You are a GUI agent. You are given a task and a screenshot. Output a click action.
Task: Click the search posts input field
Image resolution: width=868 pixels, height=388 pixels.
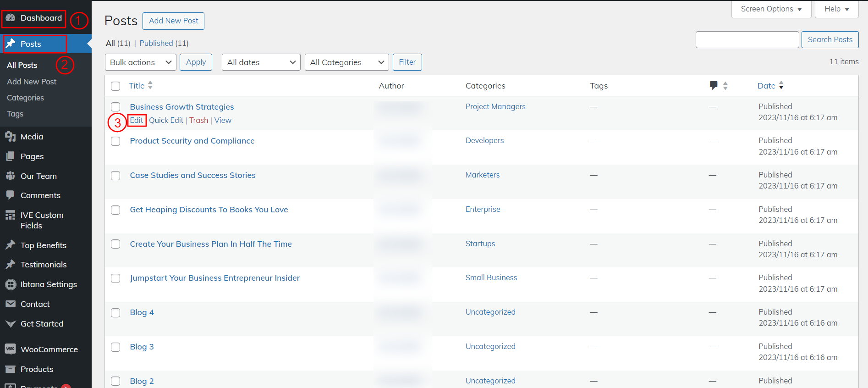point(747,40)
